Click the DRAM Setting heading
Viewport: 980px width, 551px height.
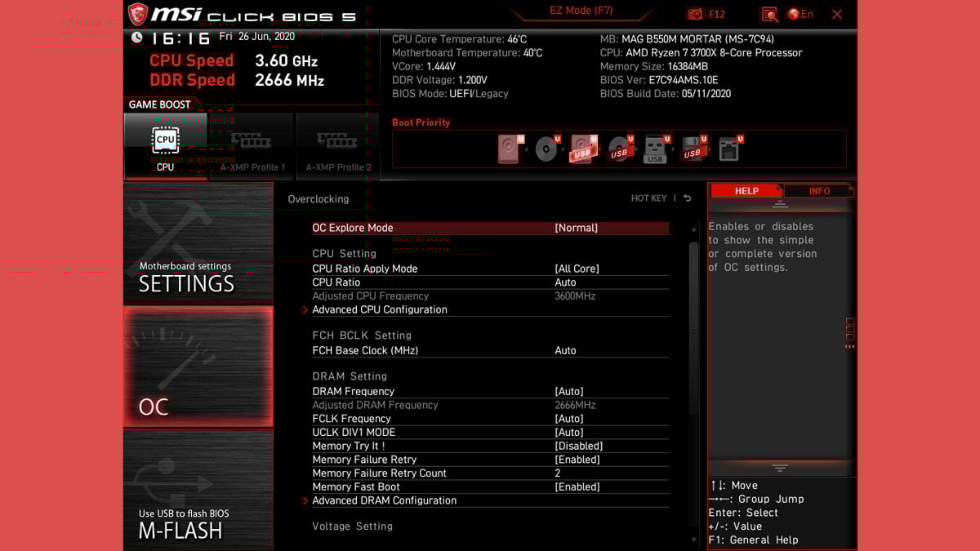[x=350, y=376]
